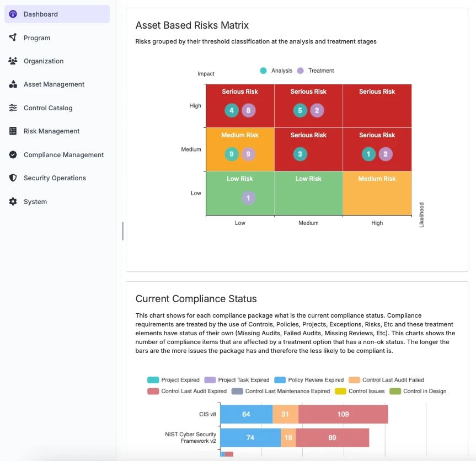Click the 'NIST Cyber Security Framework v2' label
The image size is (476, 461).
[191, 438]
